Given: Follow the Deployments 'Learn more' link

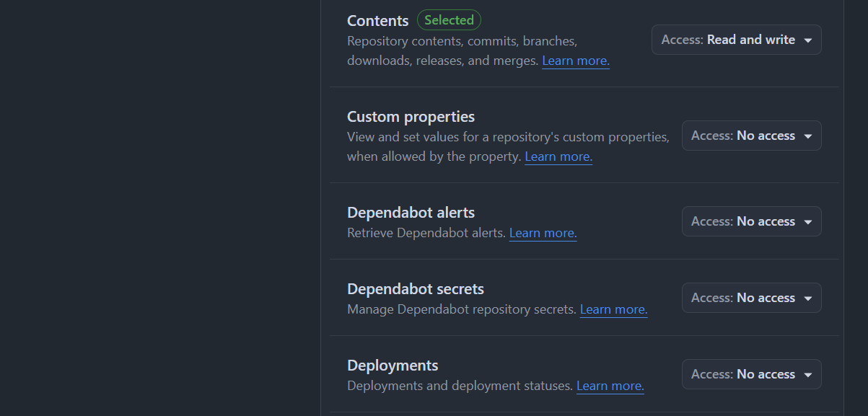Looking at the screenshot, I should 610,386.
